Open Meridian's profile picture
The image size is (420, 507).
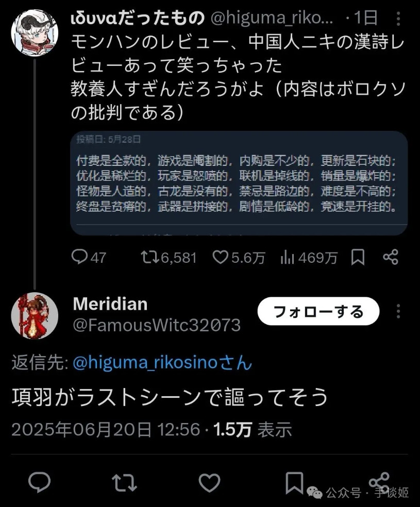(35, 316)
